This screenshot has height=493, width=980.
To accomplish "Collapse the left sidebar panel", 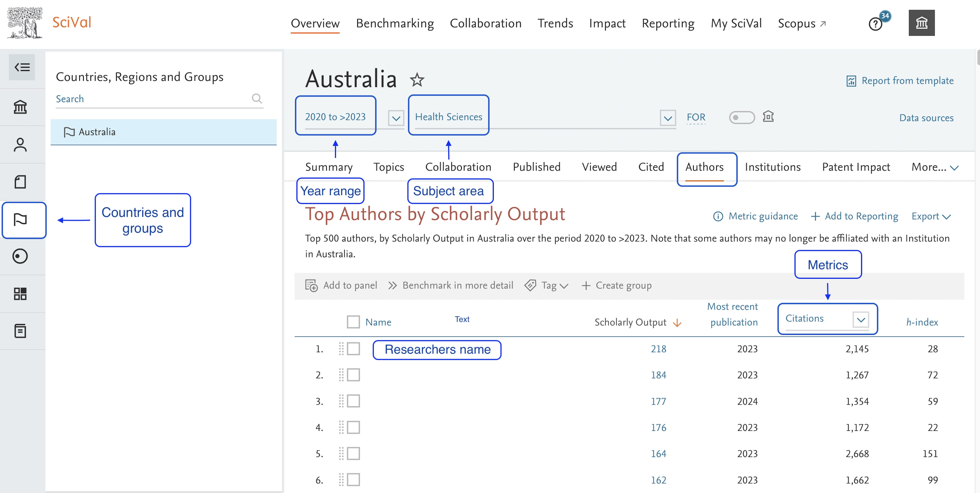I will click(22, 67).
